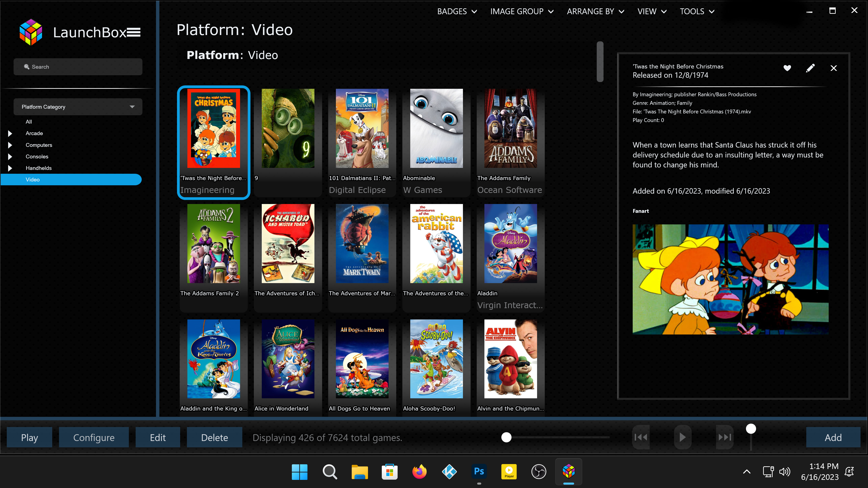Launch Microsoft Store from taskbar
The image size is (868, 488).
coord(389,472)
